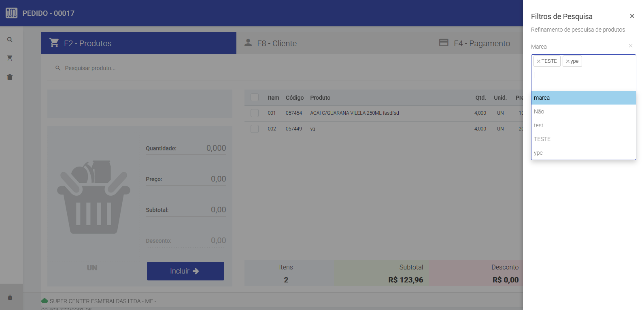
Task: Close the Filtros de Pesquisa panel
Action: (632, 16)
